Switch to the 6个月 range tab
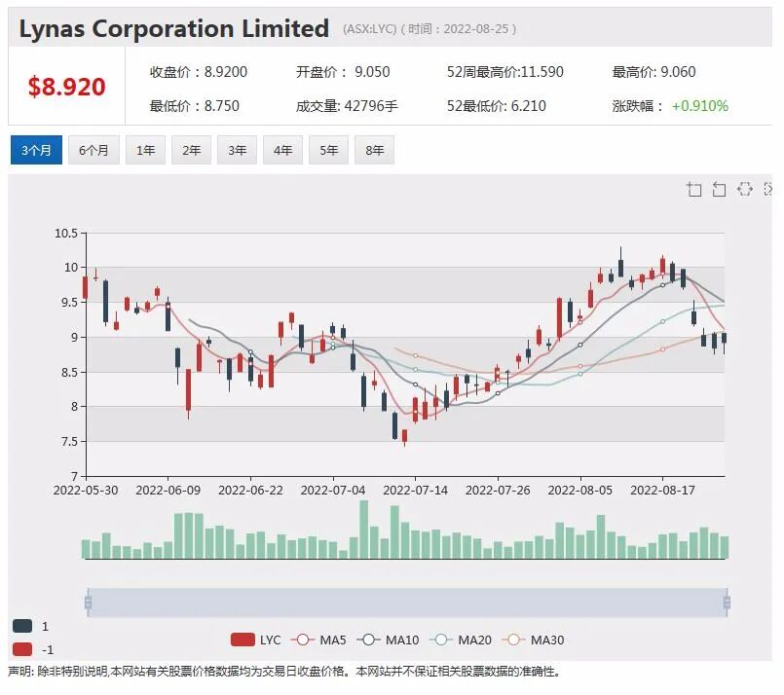Image resolution: width=784 pixels, height=695 pixels. [93, 150]
